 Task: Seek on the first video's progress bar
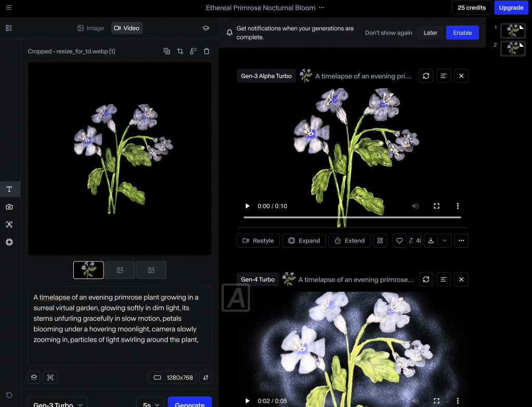click(x=352, y=217)
